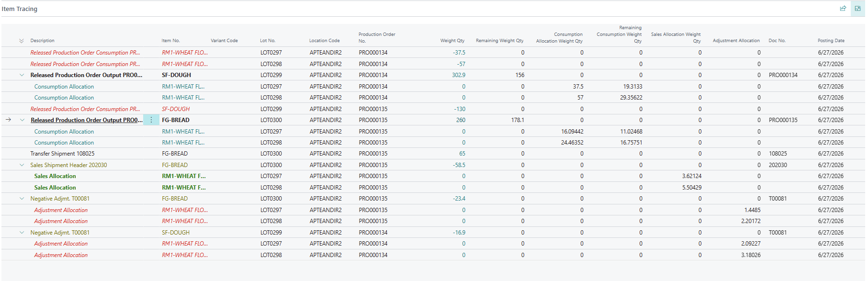This screenshot has width=868, height=281.
Task: Click the Location Code column header
Action: pos(324,41)
